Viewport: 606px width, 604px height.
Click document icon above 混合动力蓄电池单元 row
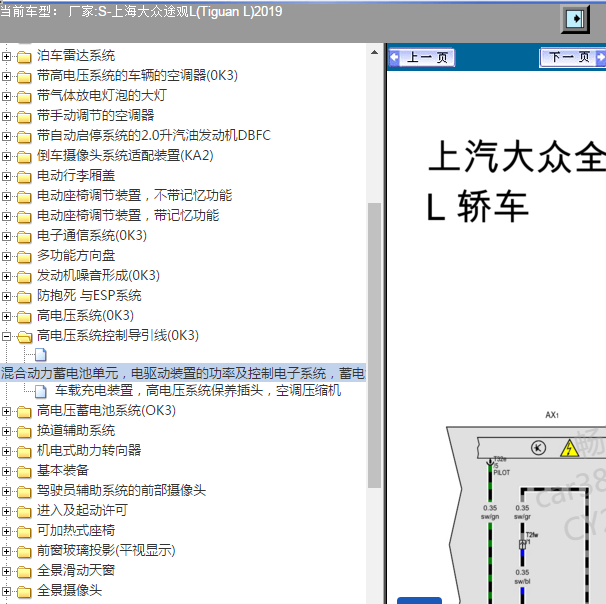(41, 354)
